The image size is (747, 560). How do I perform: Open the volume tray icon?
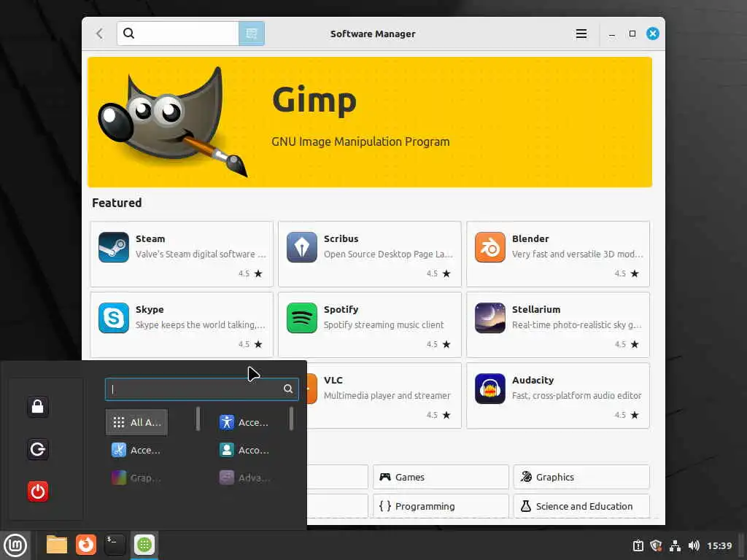tap(694, 545)
